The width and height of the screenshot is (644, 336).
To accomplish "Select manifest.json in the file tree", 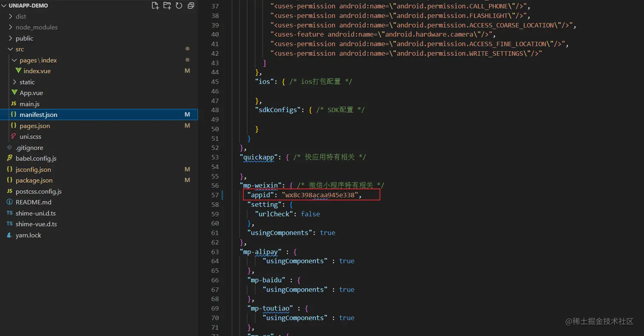I will 99,115.
